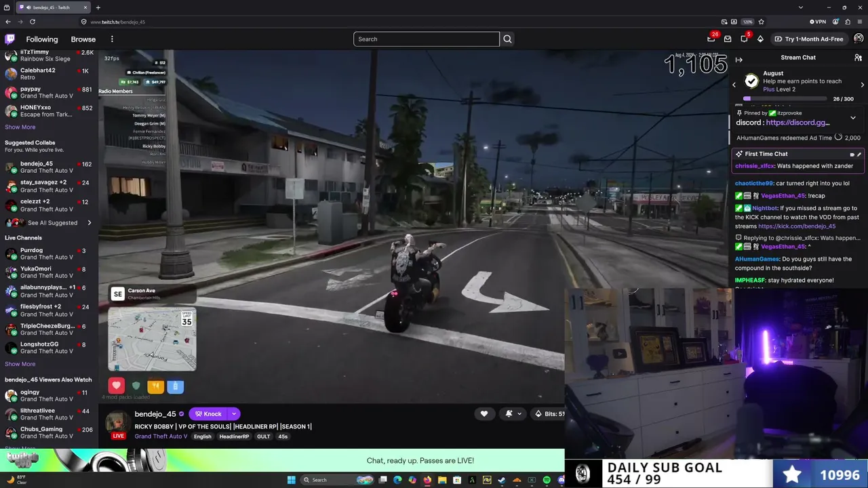Open the Firefox extensions icon
This screenshot has height=488, width=868.
coord(848,22)
